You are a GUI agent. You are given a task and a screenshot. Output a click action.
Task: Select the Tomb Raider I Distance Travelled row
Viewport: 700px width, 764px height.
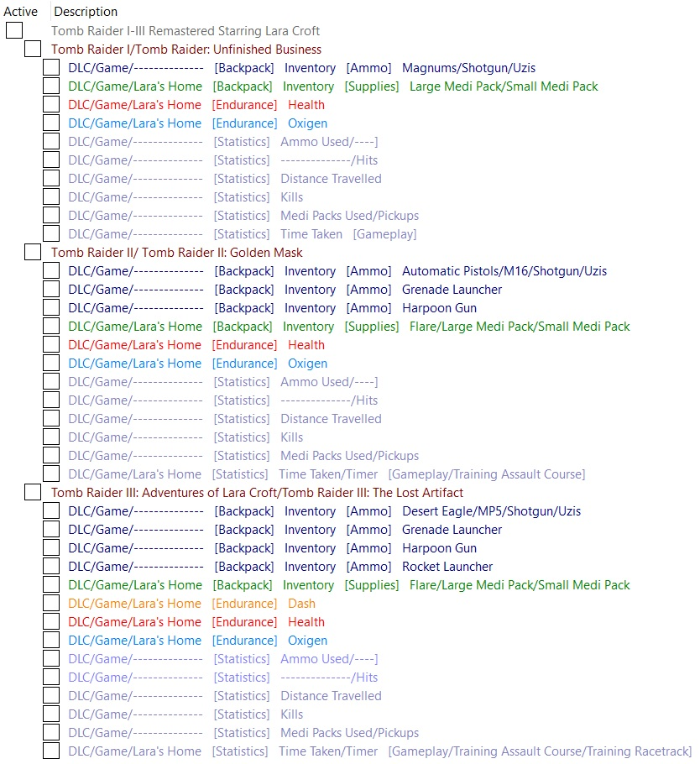pos(225,179)
